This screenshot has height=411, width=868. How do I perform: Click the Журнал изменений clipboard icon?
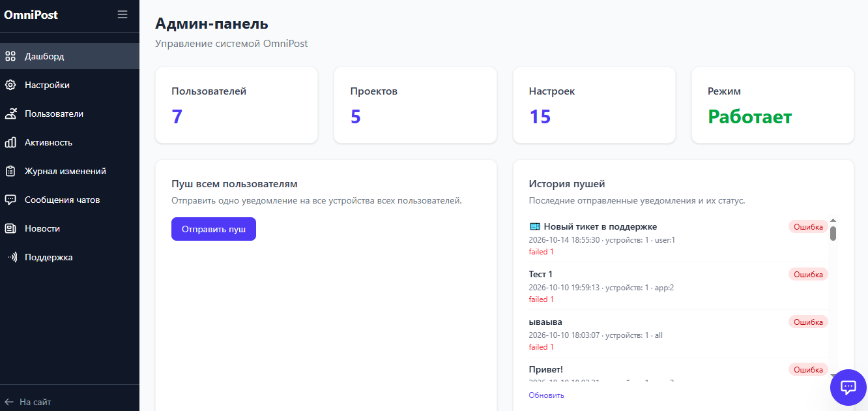pyautogui.click(x=10, y=171)
